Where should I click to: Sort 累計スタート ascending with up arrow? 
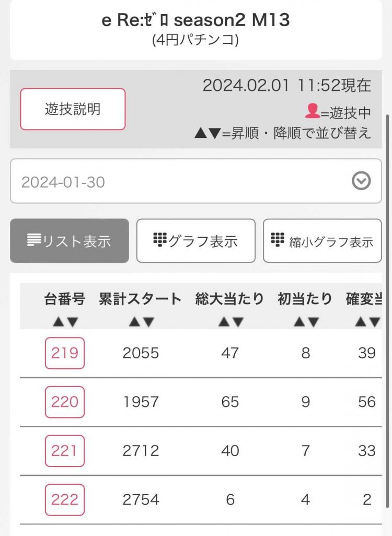[134, 322]
